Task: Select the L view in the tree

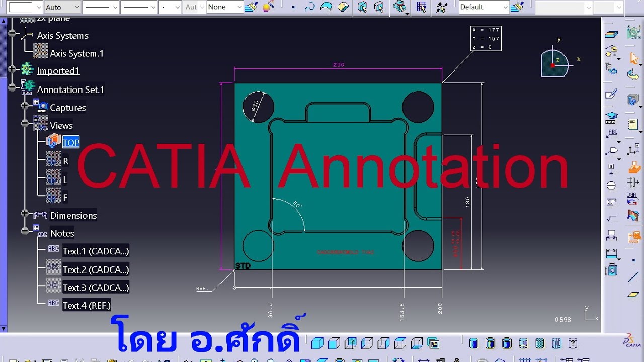Action: tap(65, 179)
